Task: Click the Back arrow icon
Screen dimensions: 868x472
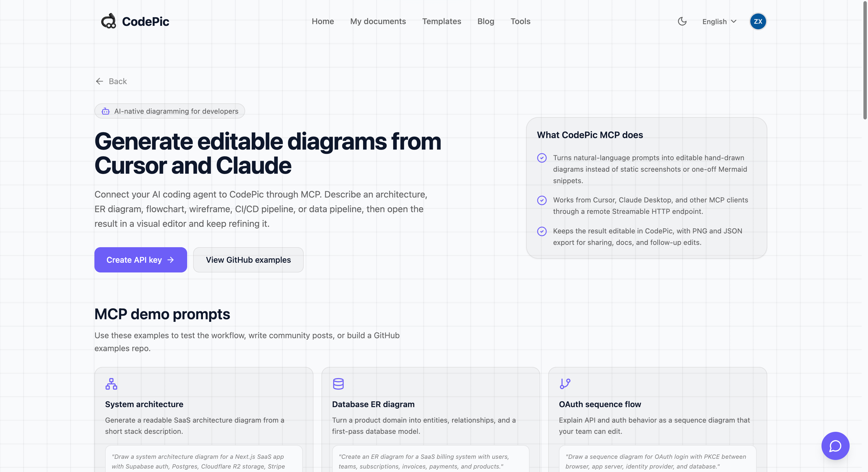Action: click(99, 81)
